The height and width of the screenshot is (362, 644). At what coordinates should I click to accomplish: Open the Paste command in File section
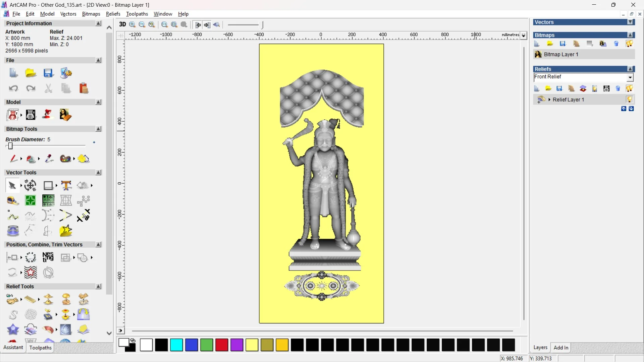pyautogui.click(x=84, y=88)
